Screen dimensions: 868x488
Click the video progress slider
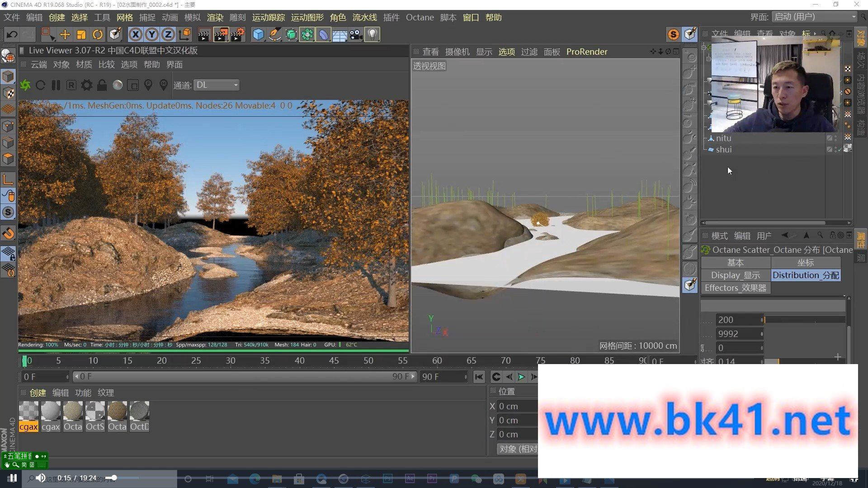114,478
